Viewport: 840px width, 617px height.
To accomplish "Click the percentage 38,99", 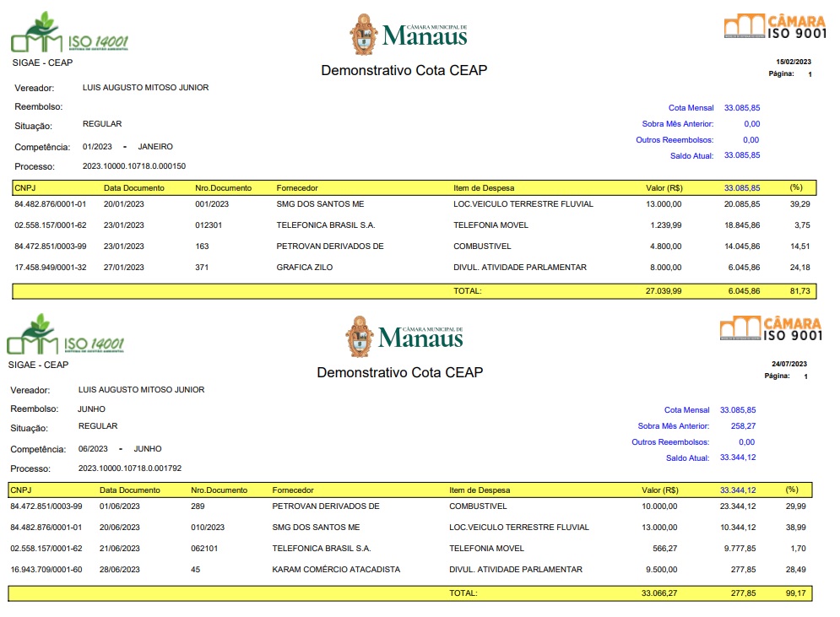I will [795, 527].
